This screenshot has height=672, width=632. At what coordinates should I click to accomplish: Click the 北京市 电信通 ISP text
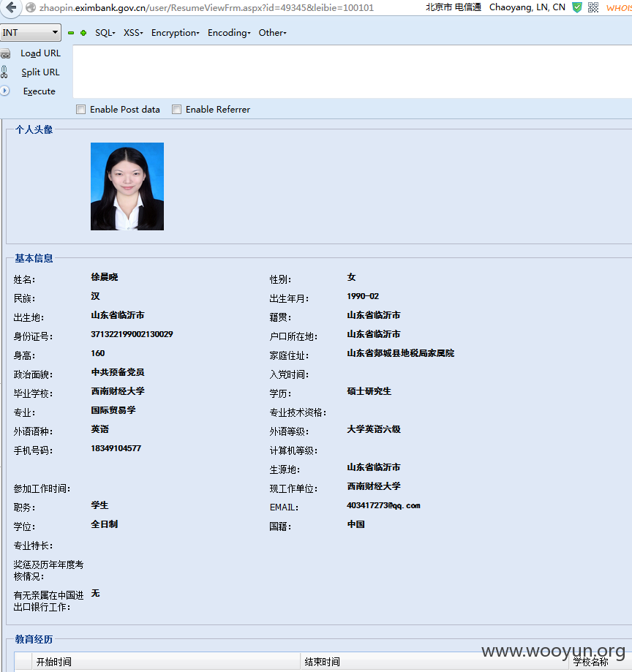[x=454, y=7]
